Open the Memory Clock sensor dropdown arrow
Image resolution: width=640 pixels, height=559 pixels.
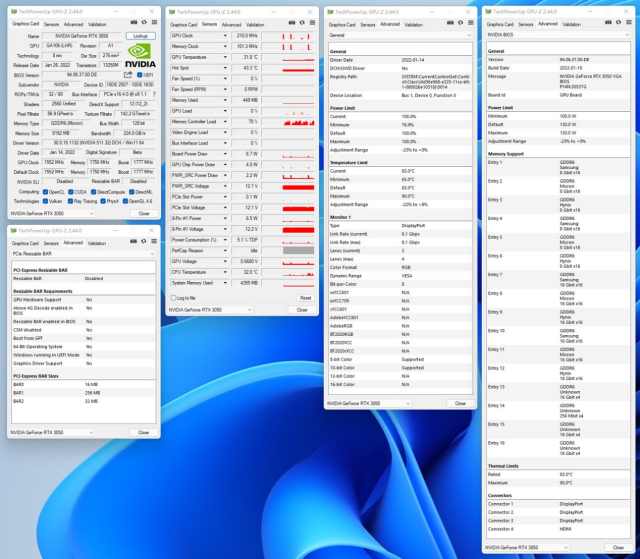225,47
